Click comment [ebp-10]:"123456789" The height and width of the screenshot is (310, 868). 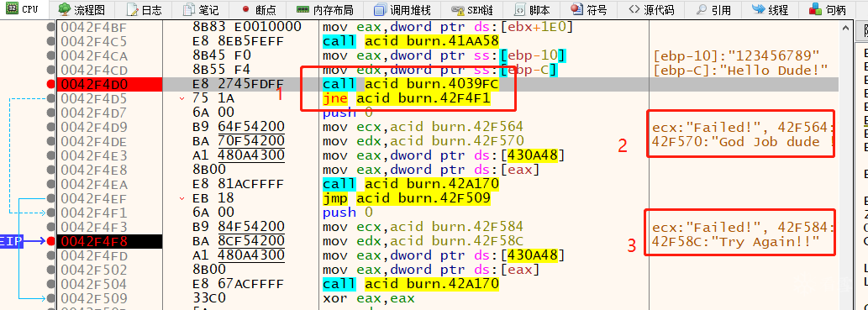tap(736, 55)
